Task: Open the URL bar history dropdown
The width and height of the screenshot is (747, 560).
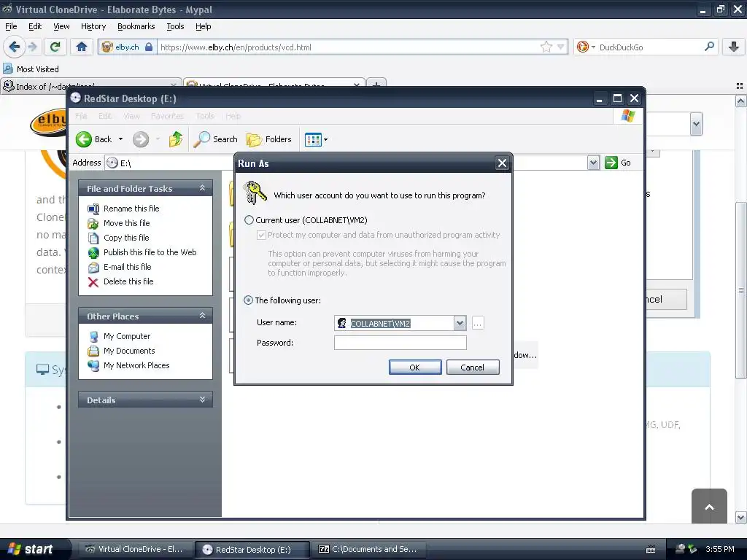Action: pos(561,47)
